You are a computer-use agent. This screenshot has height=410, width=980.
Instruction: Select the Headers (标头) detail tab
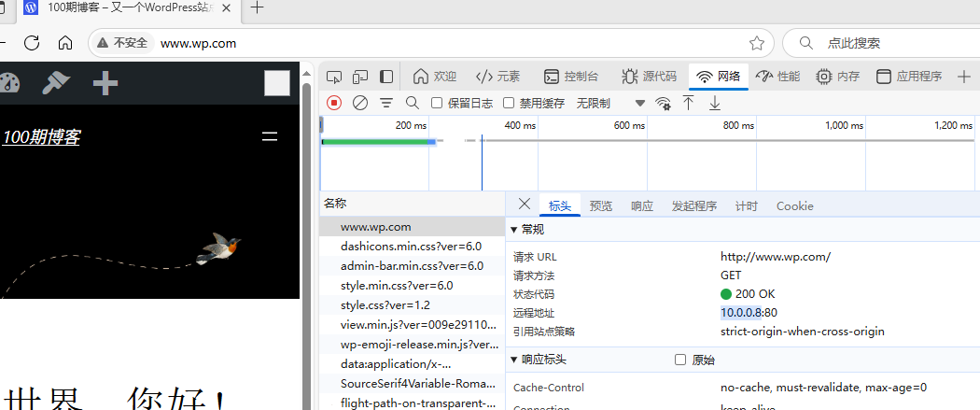559,205
